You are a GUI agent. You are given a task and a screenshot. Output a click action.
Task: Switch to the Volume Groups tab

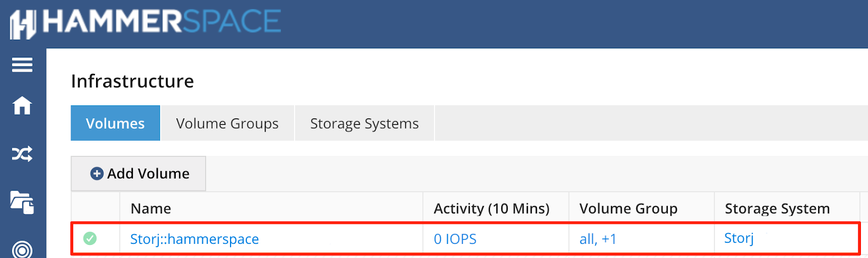tap(227, 123)
